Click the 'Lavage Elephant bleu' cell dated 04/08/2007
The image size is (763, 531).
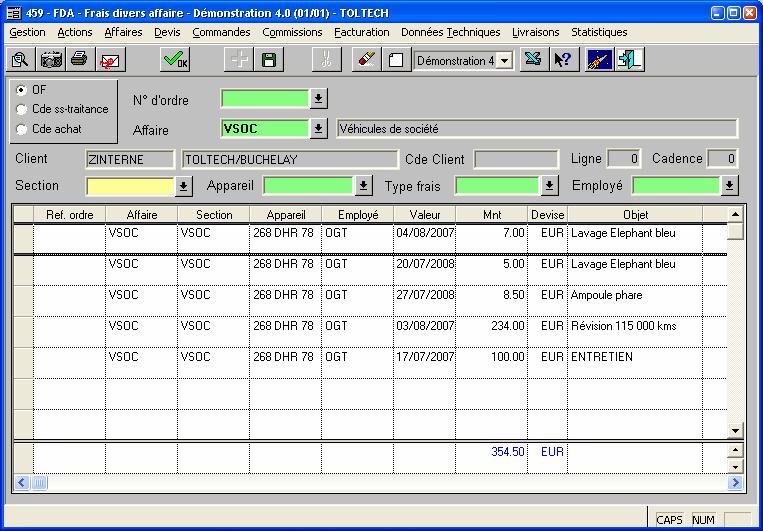[x=635, y=238]
